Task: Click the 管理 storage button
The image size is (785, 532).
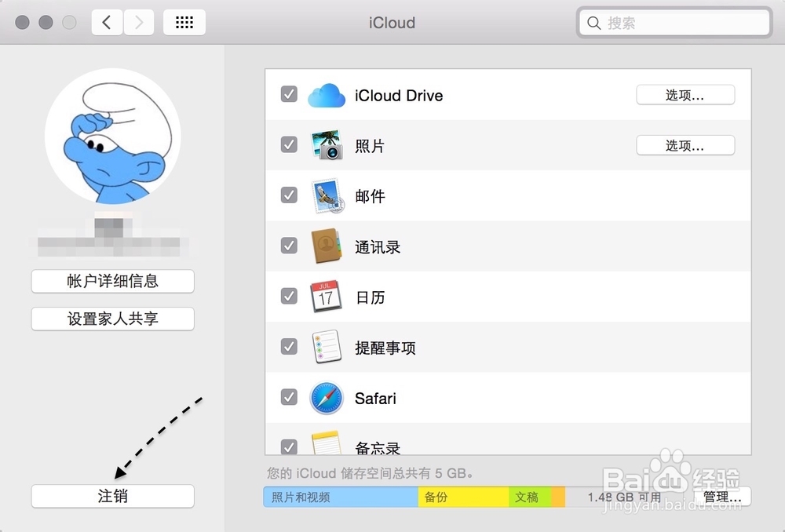Action: tap(722, 497)
